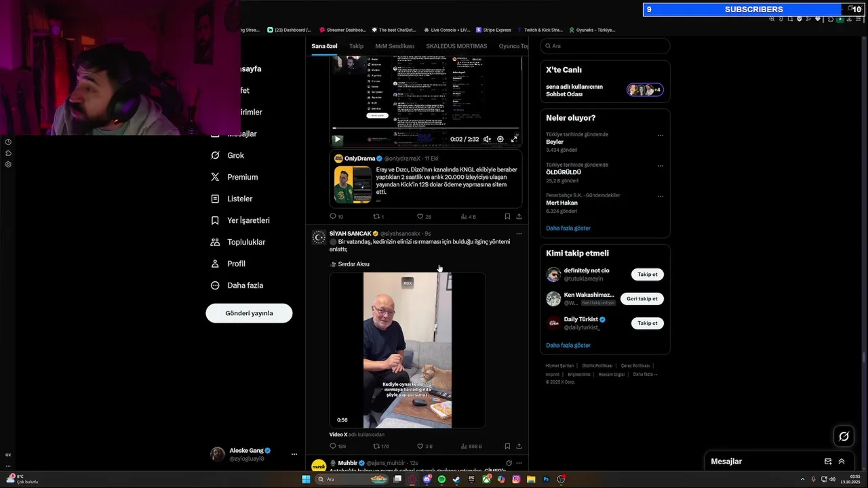Open Muhbir post options menu
868x488 pixels.
[x=519, y=463]
